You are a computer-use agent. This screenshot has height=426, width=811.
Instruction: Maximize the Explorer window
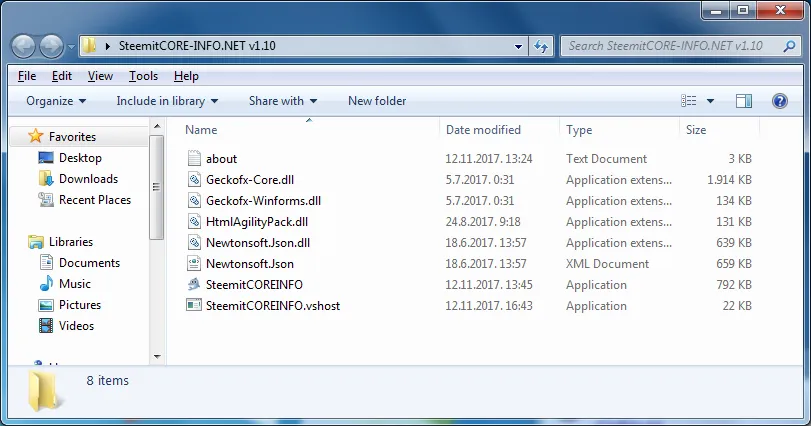coord(743,10)
